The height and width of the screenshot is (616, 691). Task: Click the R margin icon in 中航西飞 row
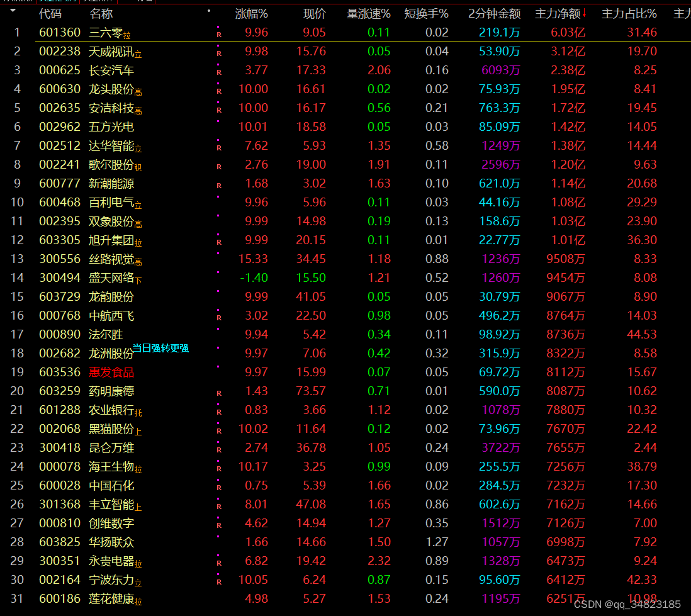(x=219, y=318)
